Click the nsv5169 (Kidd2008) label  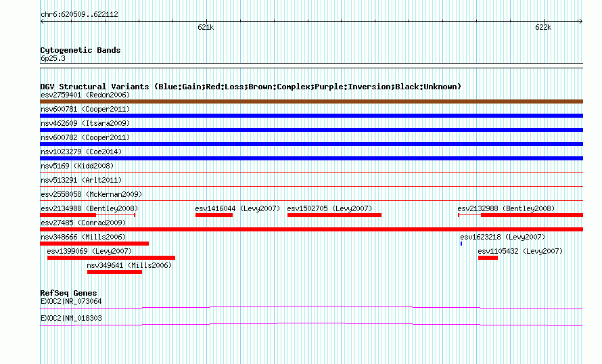point(77,166)
